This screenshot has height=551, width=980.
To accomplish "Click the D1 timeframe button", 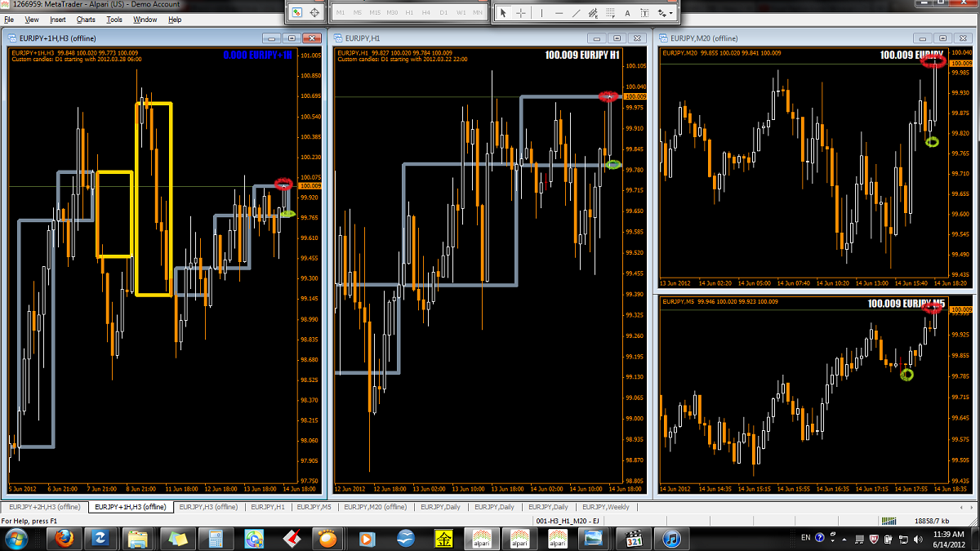I will (x=444, y=13).
